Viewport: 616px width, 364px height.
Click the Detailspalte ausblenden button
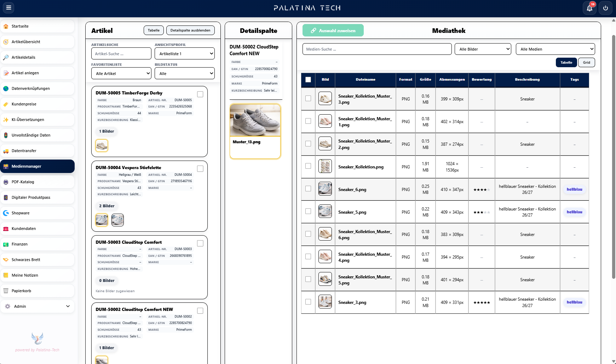tap(190, 30)
